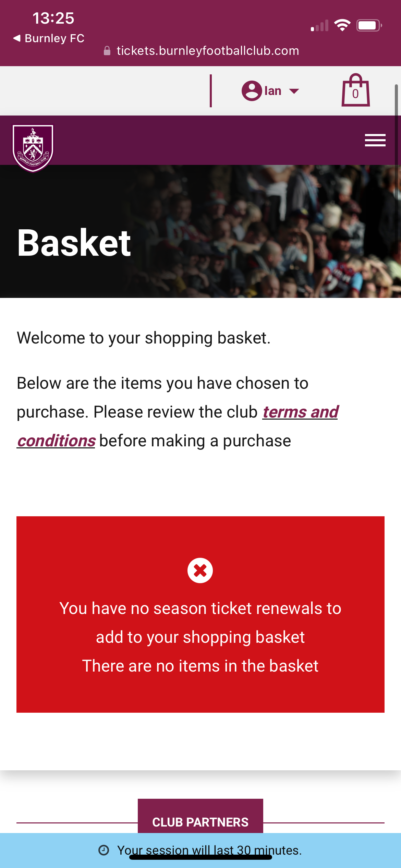Click the Ian username label
Viewport: 401px width, 868px height.
(273, 91)
